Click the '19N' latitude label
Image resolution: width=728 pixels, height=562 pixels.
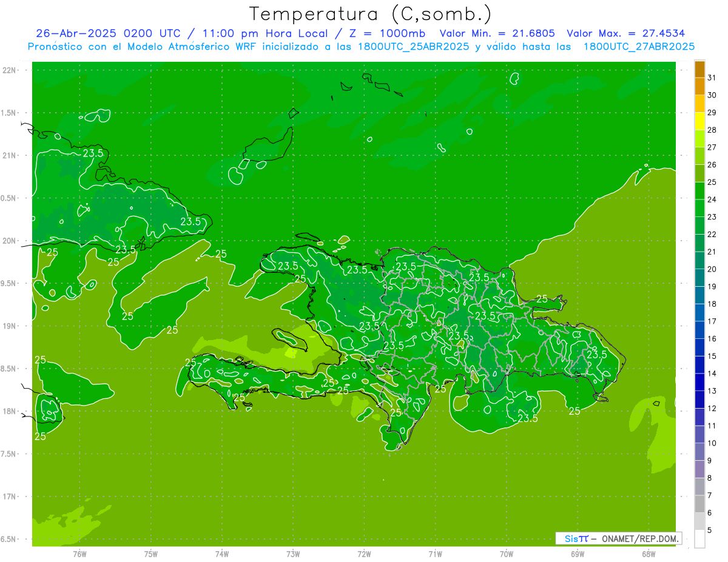tap(10, 326)
